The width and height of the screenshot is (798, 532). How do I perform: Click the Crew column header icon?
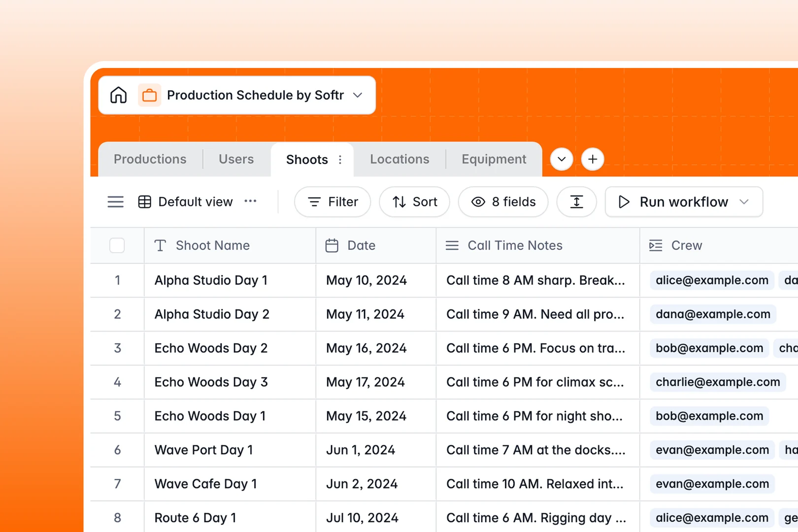click(x=656, y=245)
